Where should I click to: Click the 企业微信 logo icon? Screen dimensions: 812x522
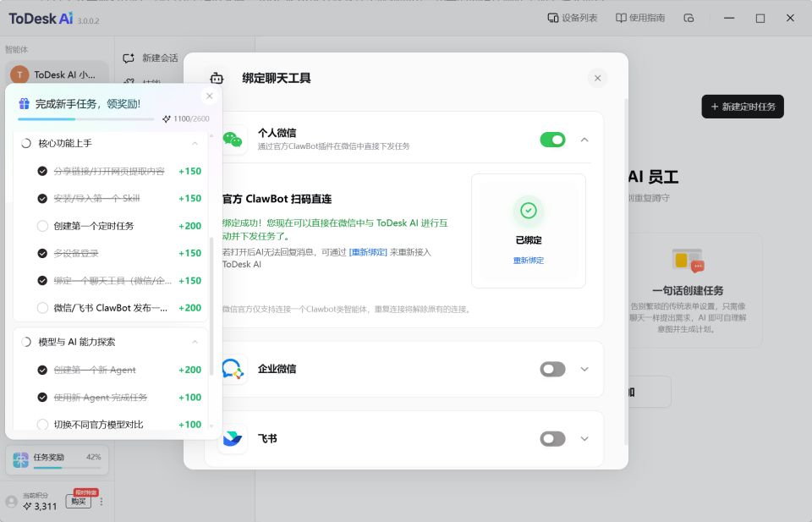[233, 369]
